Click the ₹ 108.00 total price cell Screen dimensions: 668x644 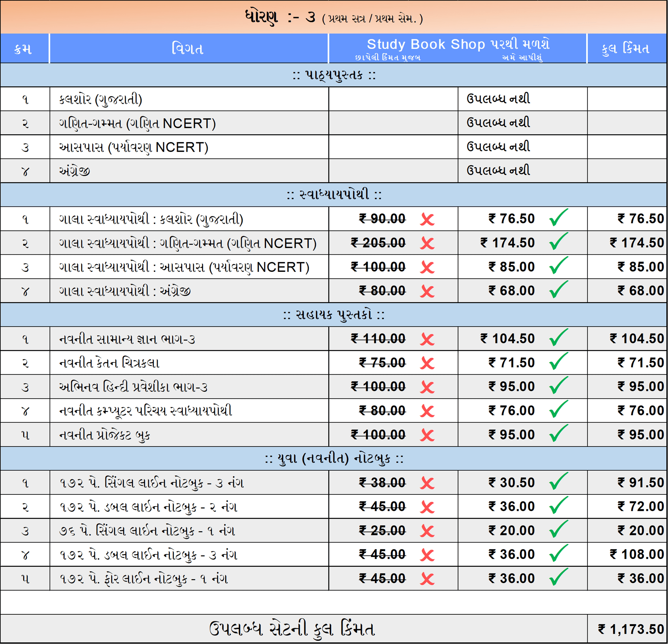636,554
